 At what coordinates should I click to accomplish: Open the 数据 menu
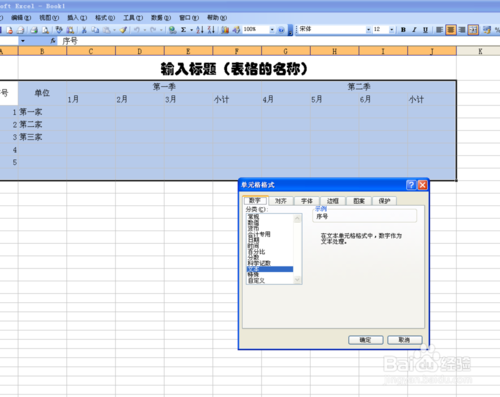point(161,18)
